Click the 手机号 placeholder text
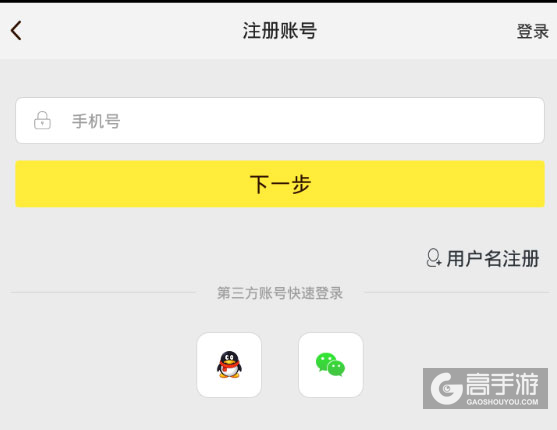557x430 pixels. coord(96,121)
